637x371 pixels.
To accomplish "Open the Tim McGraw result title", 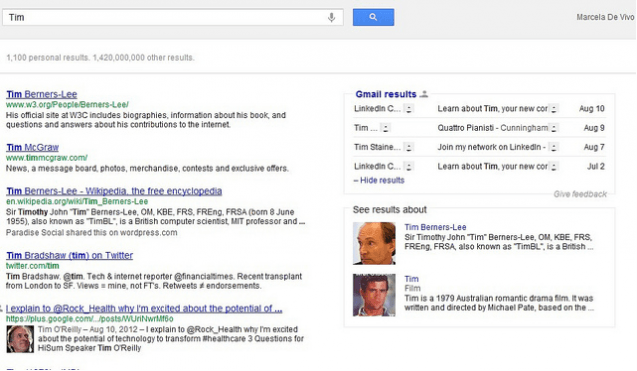I will (32, 148).
